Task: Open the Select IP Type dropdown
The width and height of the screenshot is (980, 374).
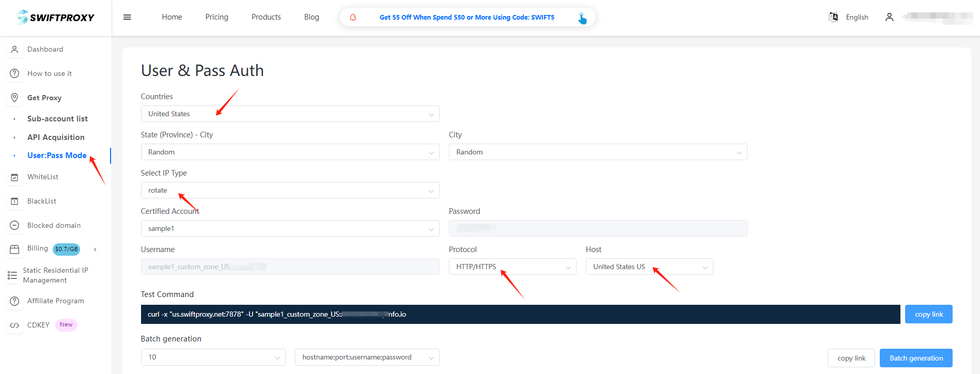Action: pos(290,190)
